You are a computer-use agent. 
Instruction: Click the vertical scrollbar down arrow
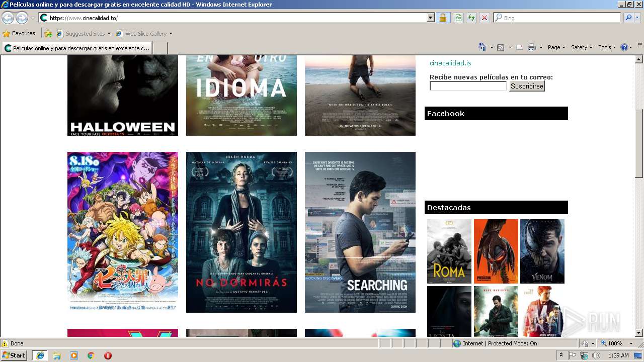coord(639,333)
